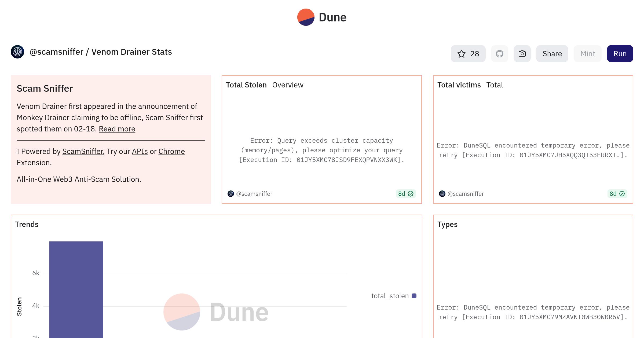
Task: Click scamsniffer avatar in Total victims footer
Action: pos(442,194)
